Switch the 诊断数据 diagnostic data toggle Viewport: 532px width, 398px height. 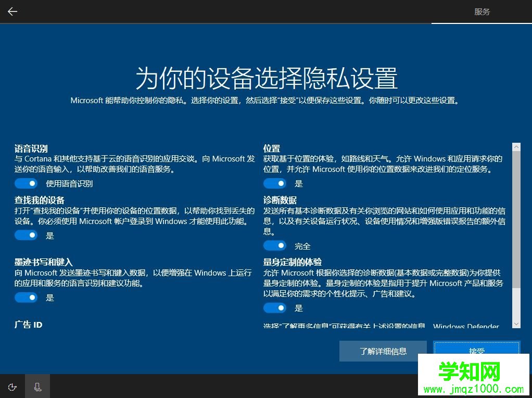[275, 245]
